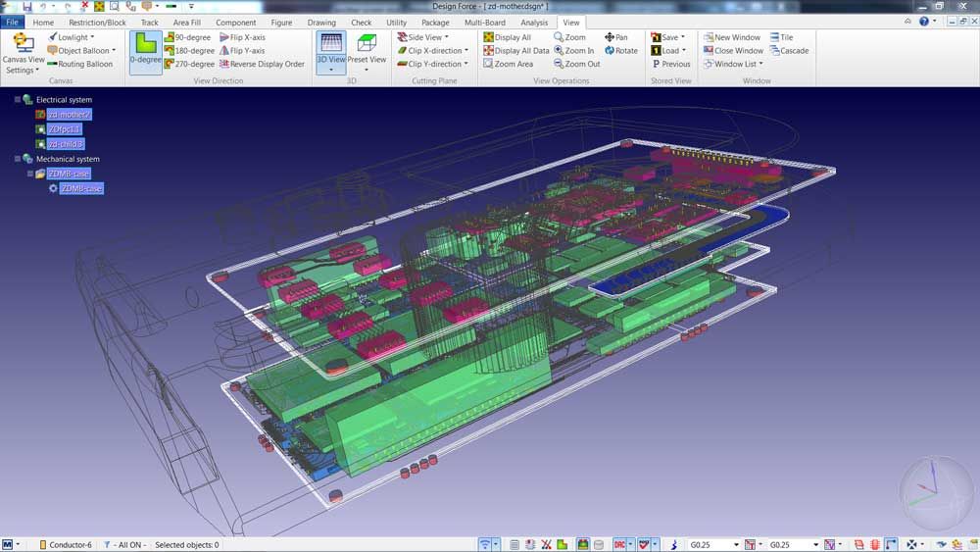This screenshot has width=980, height=552.
Task: Click Reverse Display Order
Action: pos(262,64)
